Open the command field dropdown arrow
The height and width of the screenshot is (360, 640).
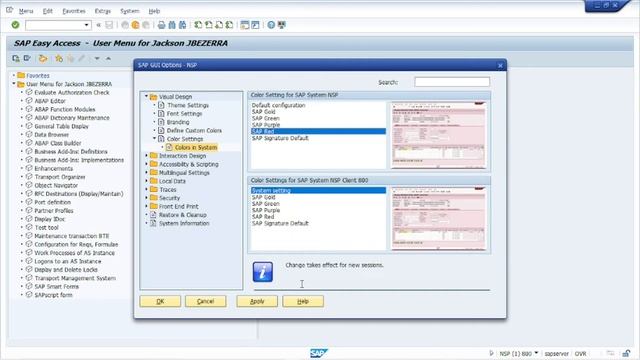pos(86,25)
